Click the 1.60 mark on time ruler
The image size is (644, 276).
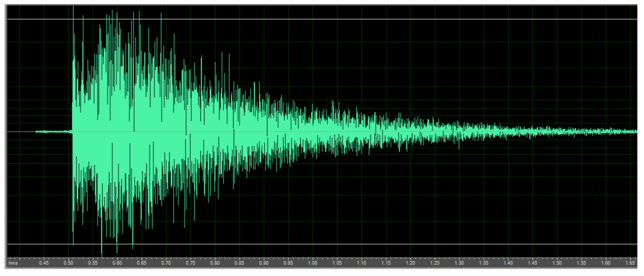pos(606,263)
